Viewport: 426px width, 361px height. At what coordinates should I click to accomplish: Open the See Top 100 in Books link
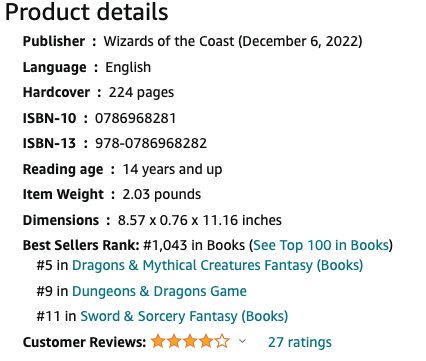[x=321, y=245]
